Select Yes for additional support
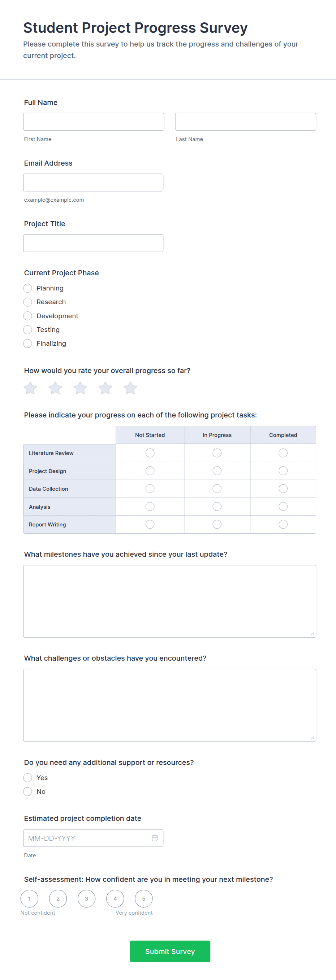This screenshot has height=980, width=336. [28, 778]
